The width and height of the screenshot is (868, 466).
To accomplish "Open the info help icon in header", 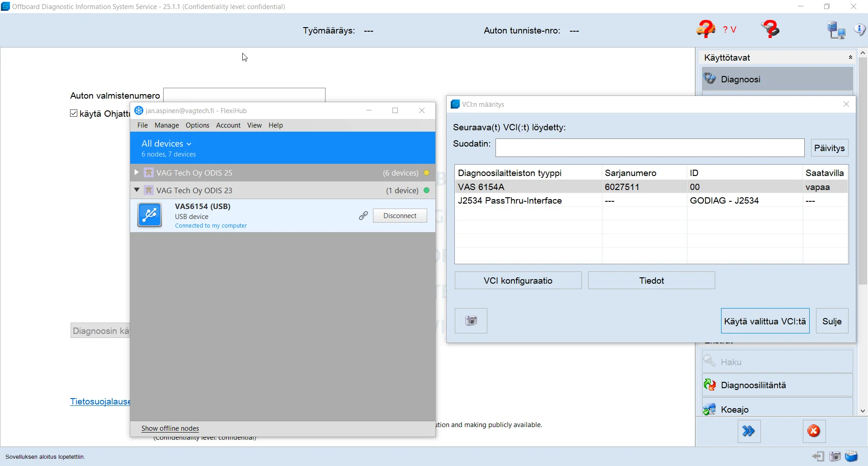I will point(859,29).
